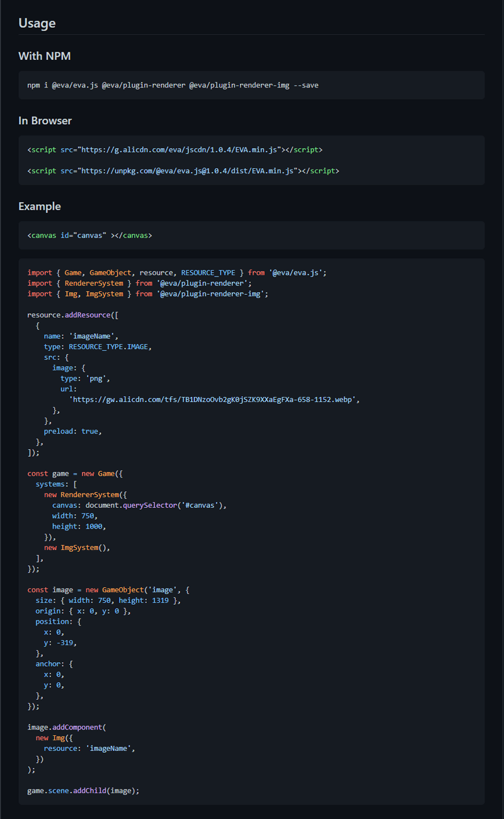The height and width of the screenshot is (819, 504).
Task: Click the canvas tag code line
Action: coord(89,236)
